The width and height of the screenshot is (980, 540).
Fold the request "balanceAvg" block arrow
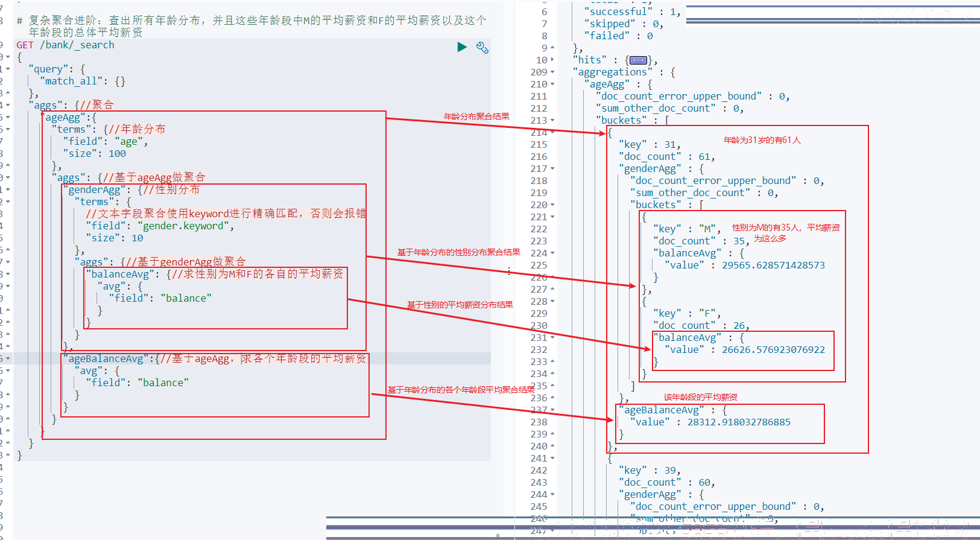[x=8, y=274]
